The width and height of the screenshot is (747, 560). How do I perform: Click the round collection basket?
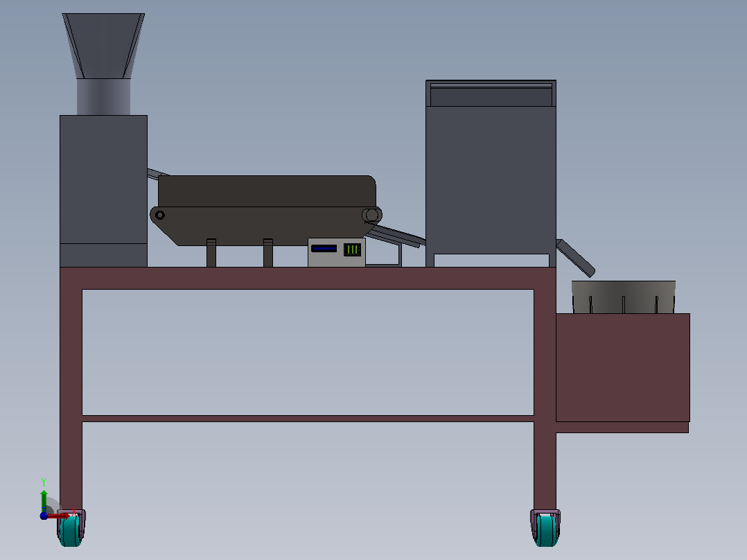(623, 297)
